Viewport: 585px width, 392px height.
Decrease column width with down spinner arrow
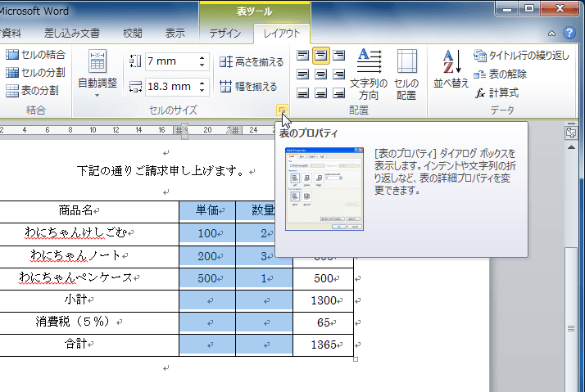[202, 91]
